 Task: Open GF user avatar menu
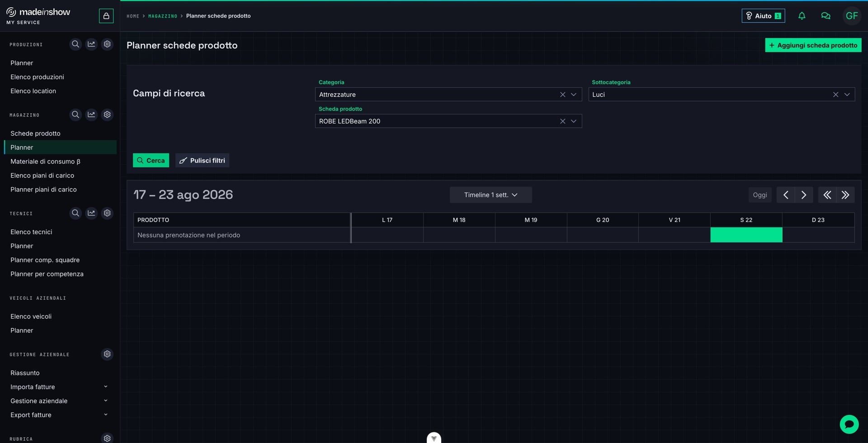pyautogui.click(x=852, y=16)
